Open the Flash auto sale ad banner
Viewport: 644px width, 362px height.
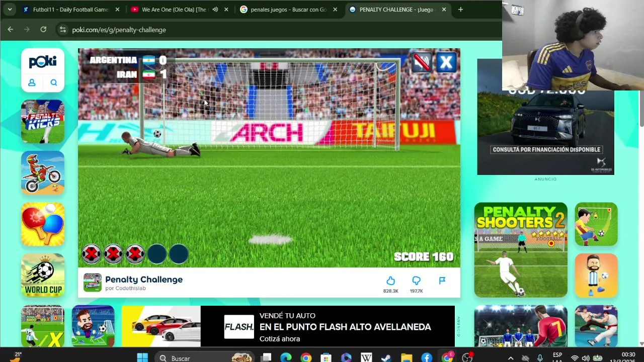288,326
